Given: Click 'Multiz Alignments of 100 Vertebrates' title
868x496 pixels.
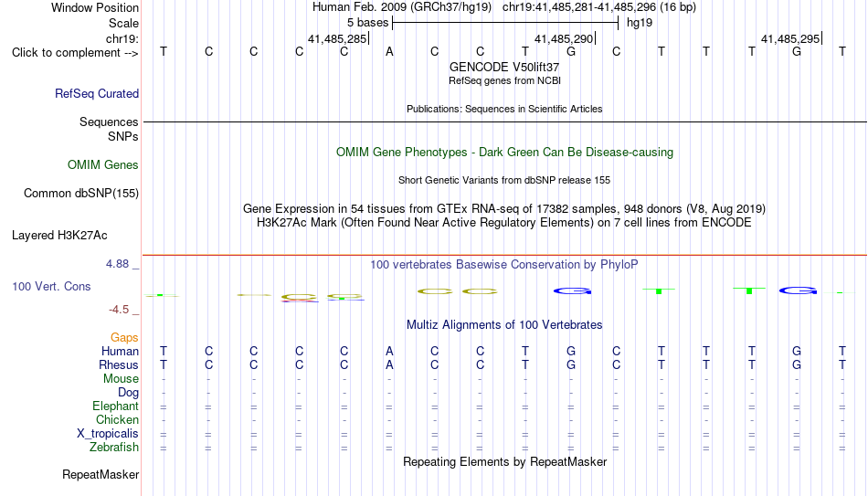Looking at the screenshot, I should [504, 325].
